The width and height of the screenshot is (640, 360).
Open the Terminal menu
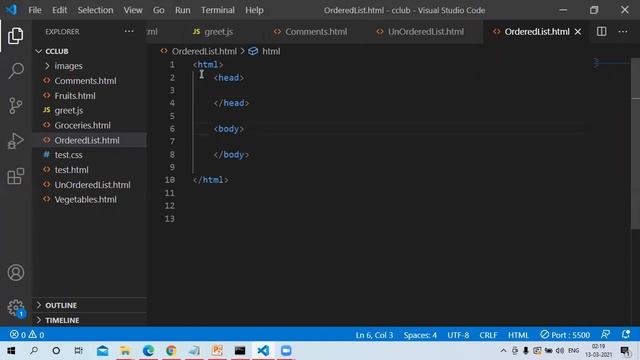click(218, 10)
